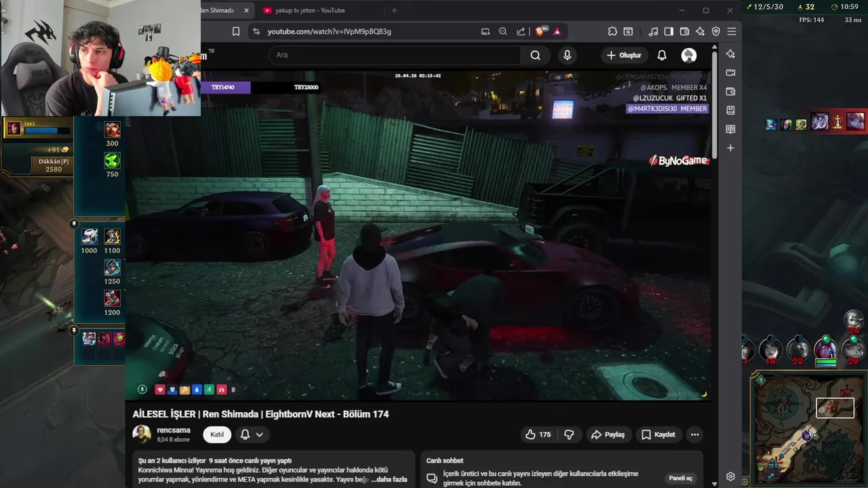Open the browser hamburger menu

731,31
